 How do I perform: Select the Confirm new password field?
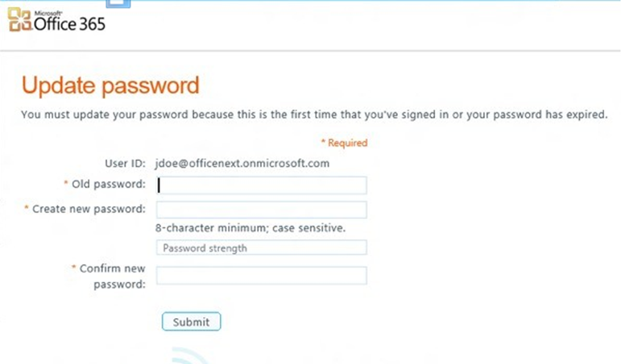(x=261, y=275)
